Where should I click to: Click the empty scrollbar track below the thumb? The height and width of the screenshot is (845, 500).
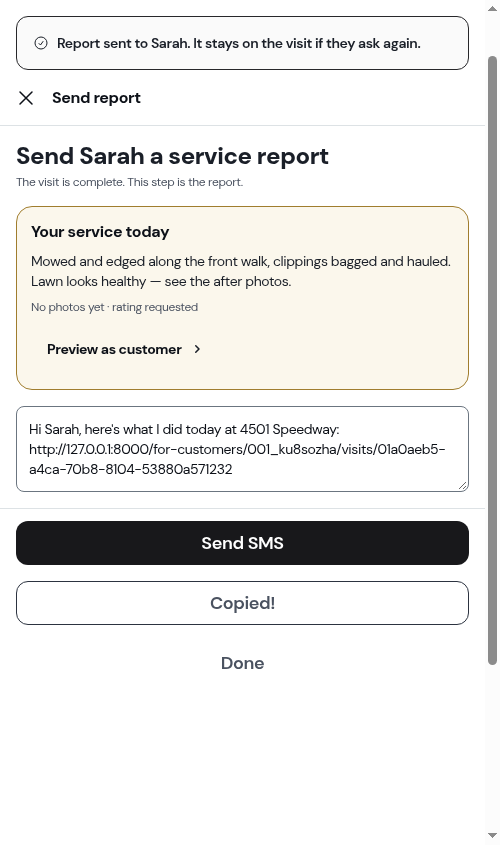pyautogui.click(x=492, y=748)
